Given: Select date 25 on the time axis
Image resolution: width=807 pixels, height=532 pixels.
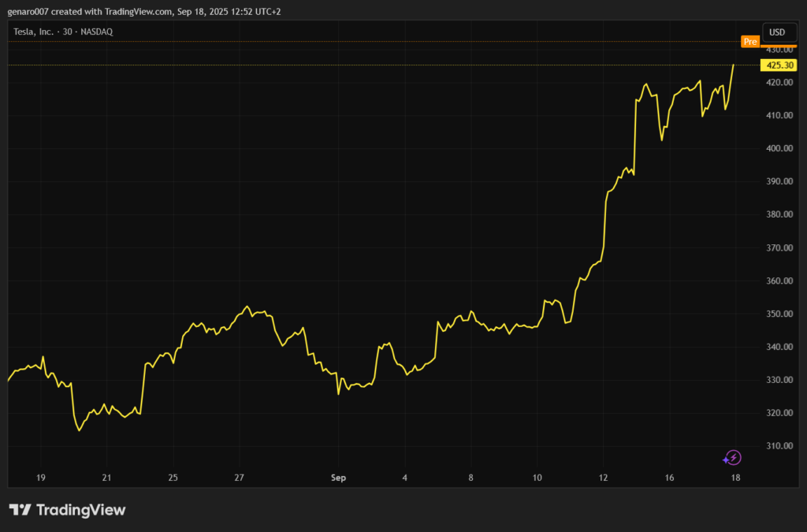Looking at the screenshot, I should click(173, 478).
